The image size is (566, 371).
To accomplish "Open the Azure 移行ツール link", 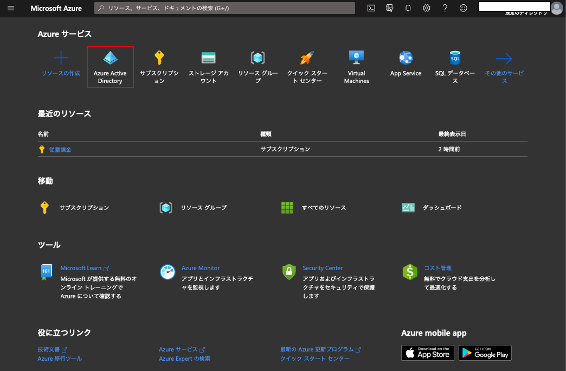I will click(x=60, y=359).
